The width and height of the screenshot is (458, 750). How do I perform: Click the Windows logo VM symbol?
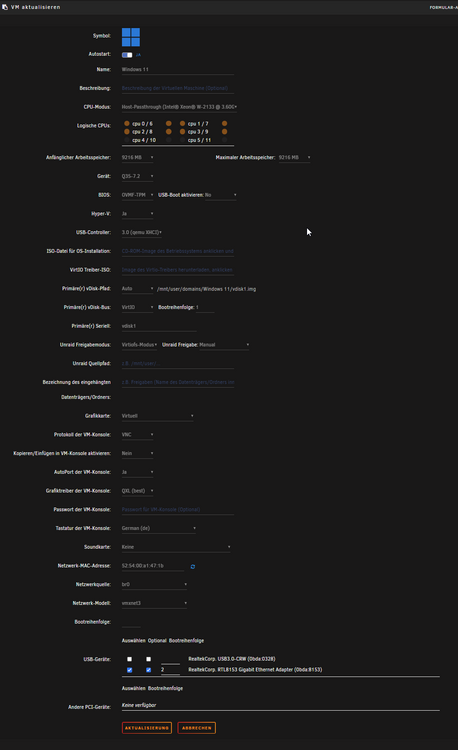(x=131, y=37)
